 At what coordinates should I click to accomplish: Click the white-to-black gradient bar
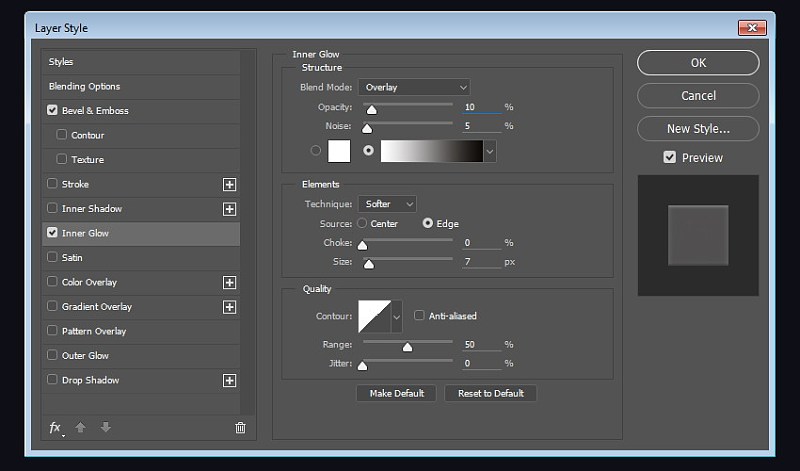tap(432, 151)
